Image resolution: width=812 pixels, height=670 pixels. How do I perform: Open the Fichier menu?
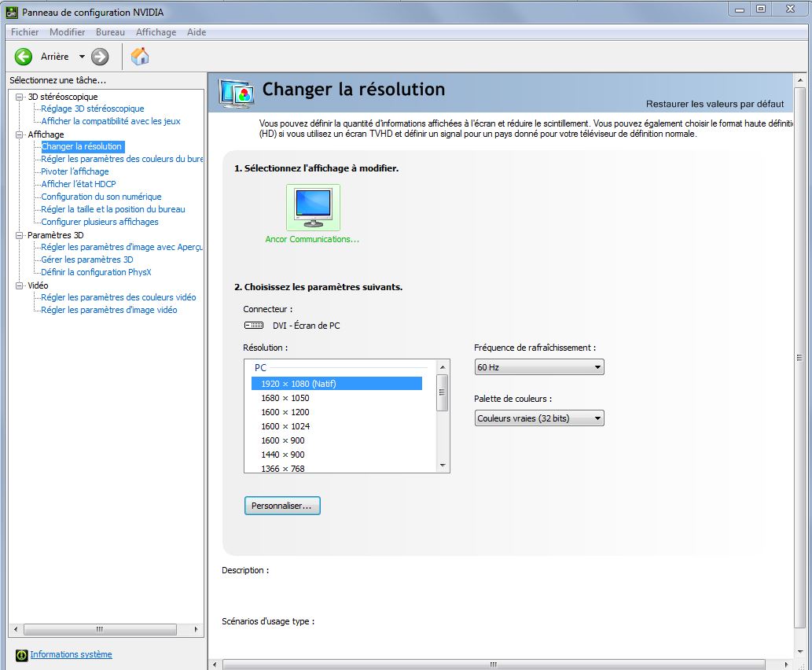(24, 32)
